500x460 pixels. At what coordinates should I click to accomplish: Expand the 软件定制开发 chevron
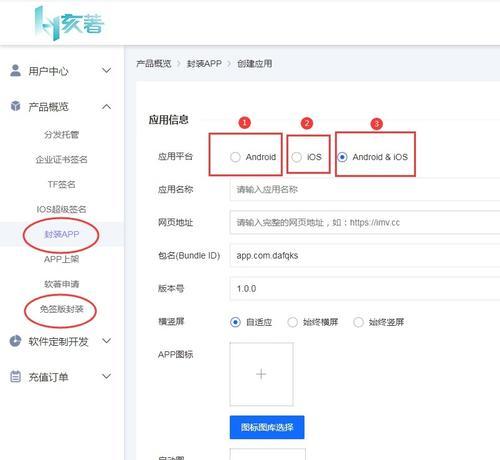point(106,341)
